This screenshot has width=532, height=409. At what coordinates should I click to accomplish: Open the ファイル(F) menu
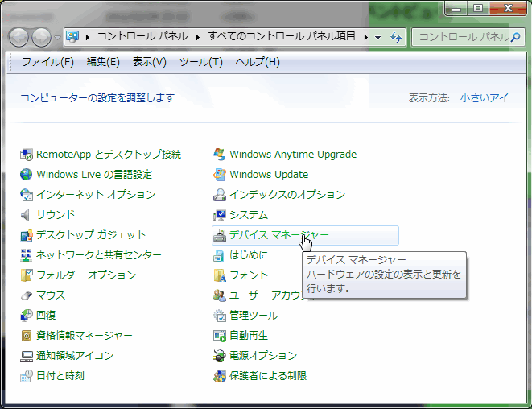47,62
